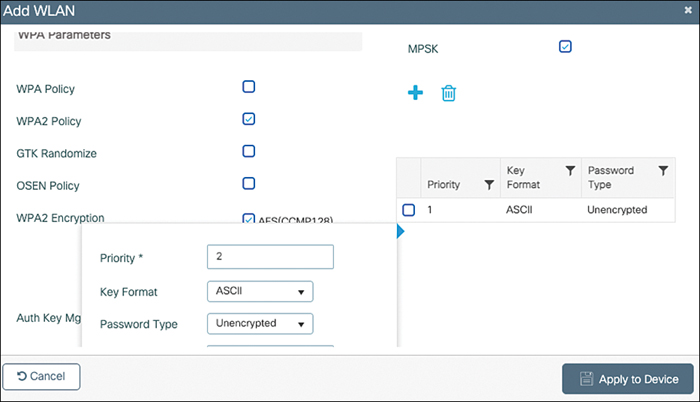Click the Priority column header
Viewport: 700px width, 402px height.
(443, 185)
